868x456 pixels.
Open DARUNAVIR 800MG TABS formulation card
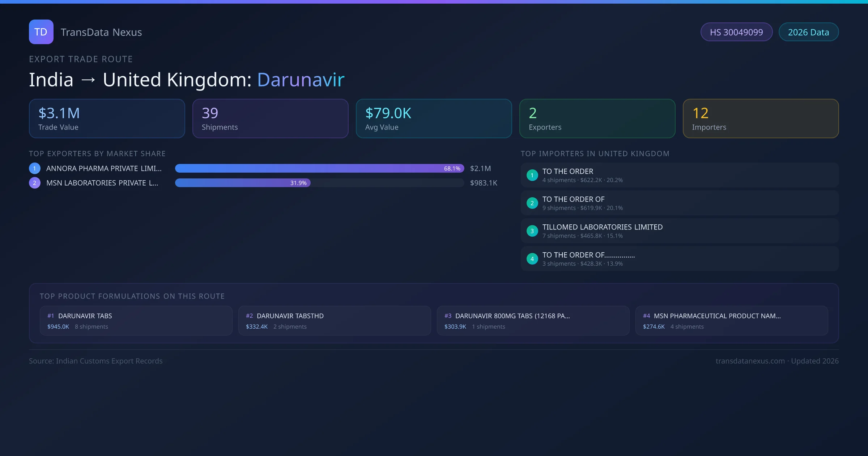533,321
